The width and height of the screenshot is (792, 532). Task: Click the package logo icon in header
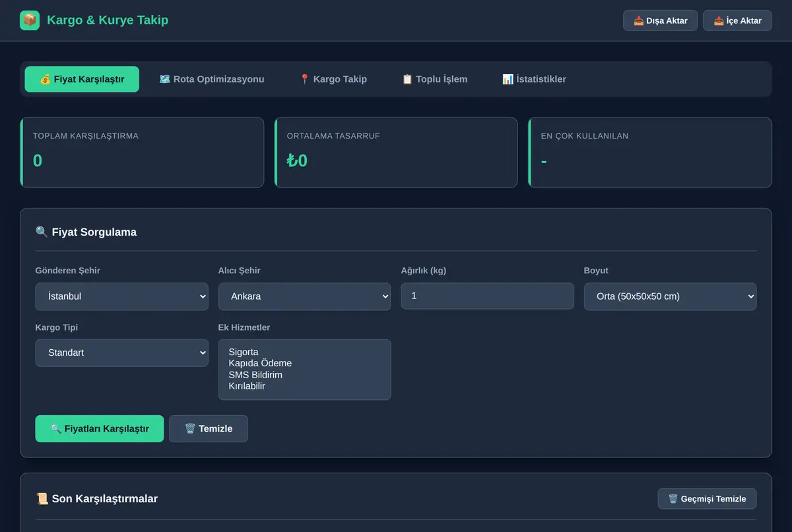[x=30, y=20]
